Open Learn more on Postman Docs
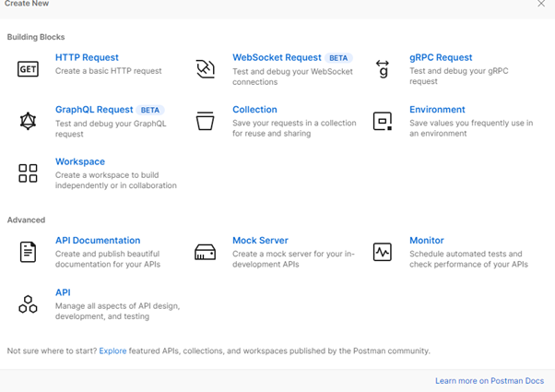 click(490, 381)
